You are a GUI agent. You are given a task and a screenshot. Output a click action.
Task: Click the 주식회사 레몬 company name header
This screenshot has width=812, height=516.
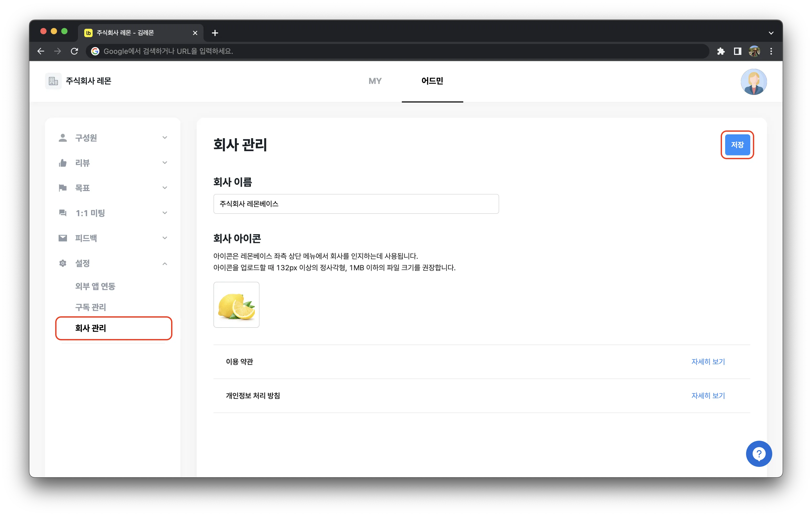tap(88, 81)
